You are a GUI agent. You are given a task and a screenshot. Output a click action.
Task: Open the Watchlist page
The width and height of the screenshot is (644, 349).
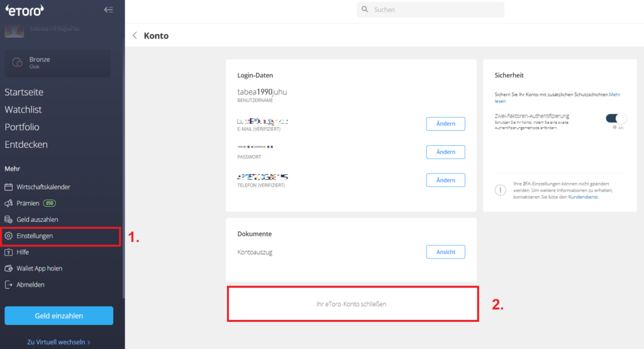[23, 109]
